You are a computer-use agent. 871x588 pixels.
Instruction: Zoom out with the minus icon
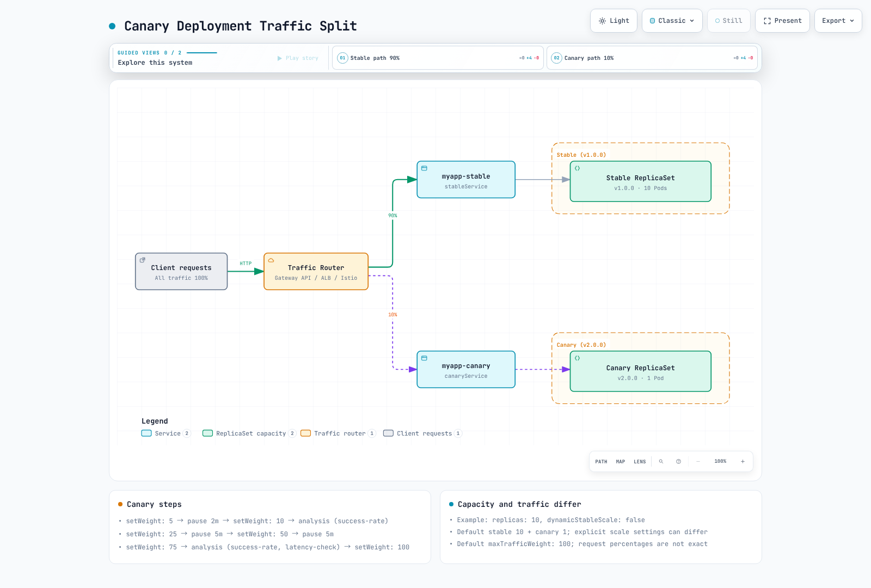click(x=698, y=462)
